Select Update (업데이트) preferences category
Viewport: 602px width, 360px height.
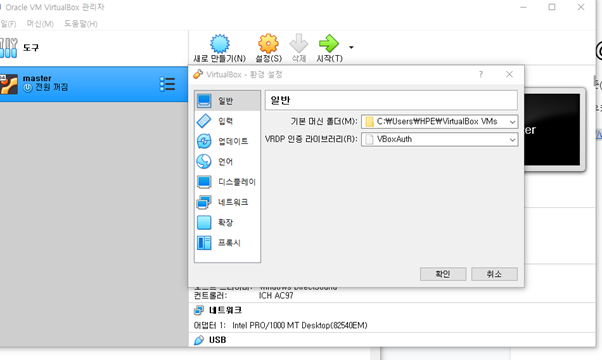[x=227, y=141]
